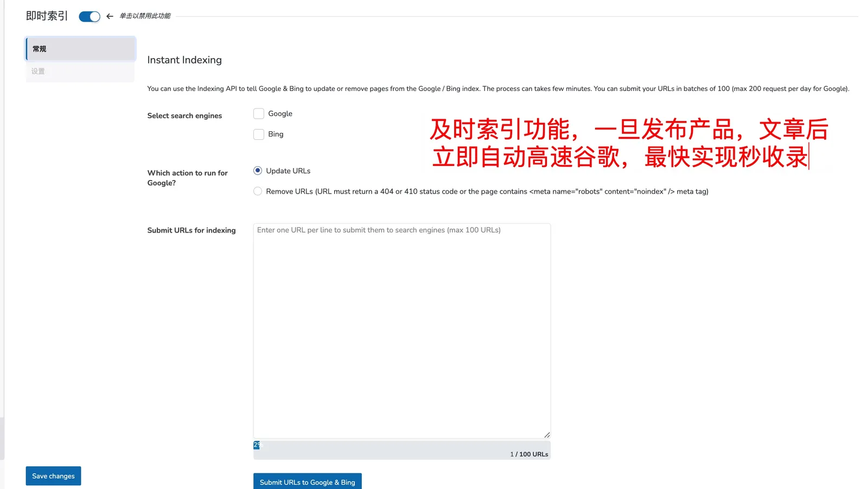This screenshot has height=489, width=868.
Task: Click the 单击以禁用此功能 hint text
Action: click(x=145, y=16)
